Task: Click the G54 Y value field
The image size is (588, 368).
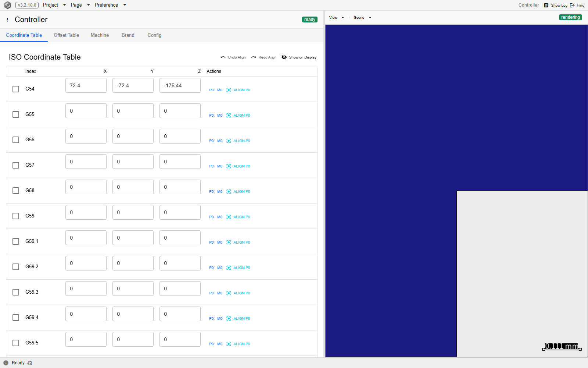Action: click(133, 85)
